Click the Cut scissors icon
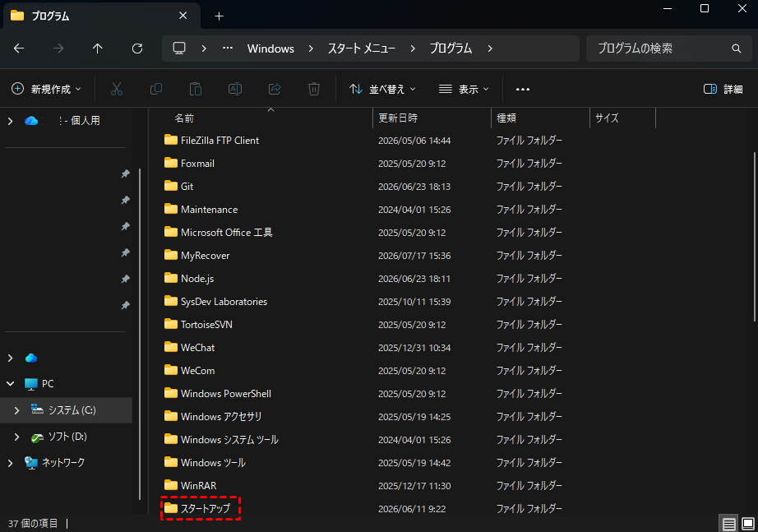Viewport: 758px width, 532px height. pos(117,89)
